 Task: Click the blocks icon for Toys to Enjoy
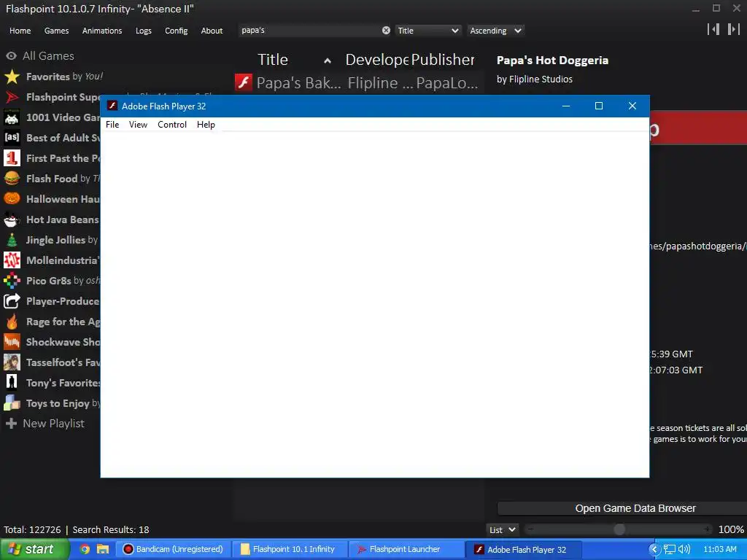[12, 403]
